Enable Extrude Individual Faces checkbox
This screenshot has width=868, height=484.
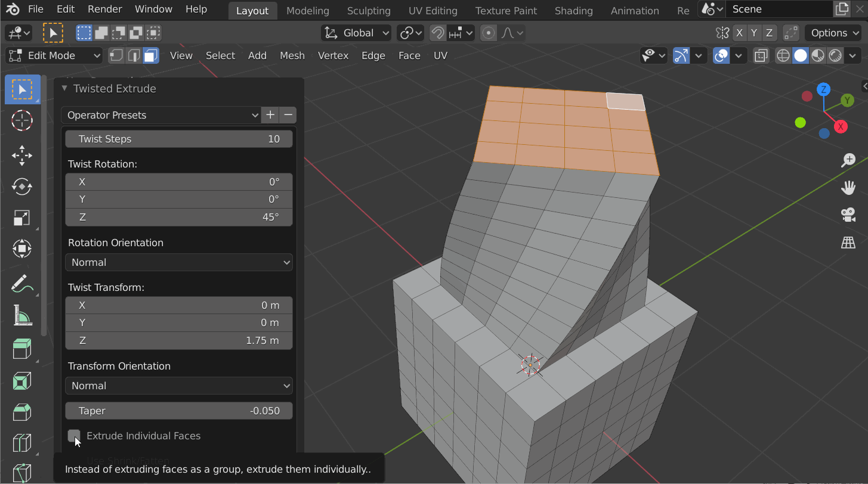click(x=74, y=436)
